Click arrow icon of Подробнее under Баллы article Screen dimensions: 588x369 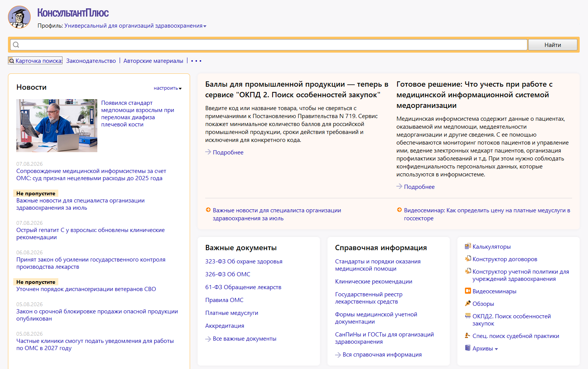tap(208, 152)
